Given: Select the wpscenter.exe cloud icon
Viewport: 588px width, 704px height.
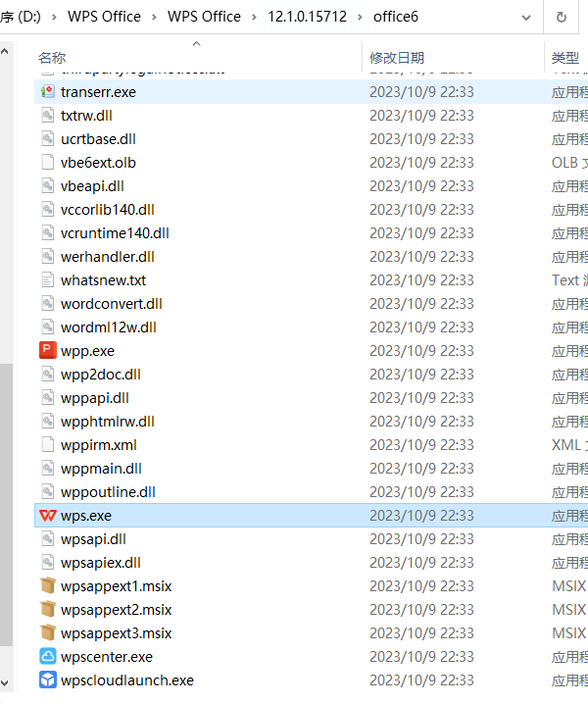Looking at the screenshot, I should click(48, 656).
